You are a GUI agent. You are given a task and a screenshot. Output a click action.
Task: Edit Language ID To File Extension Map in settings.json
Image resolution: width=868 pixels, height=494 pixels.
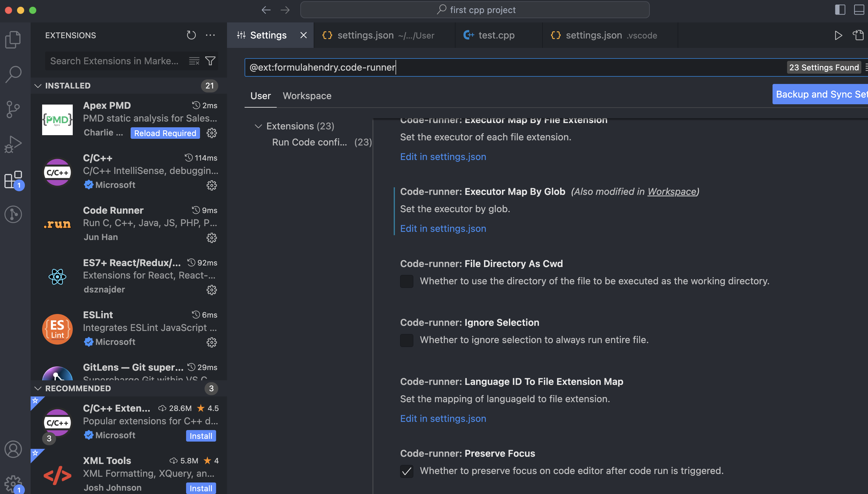click(443, 419)
